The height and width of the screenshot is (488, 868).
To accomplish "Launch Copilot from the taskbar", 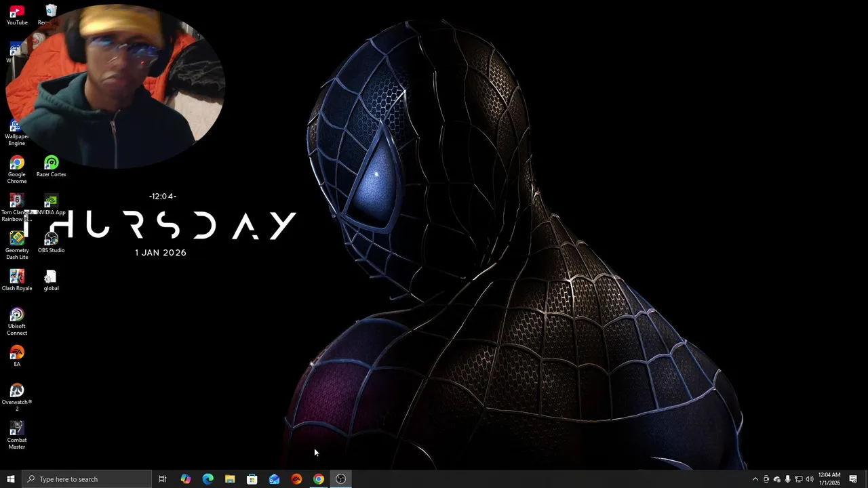I will point(185,479).
